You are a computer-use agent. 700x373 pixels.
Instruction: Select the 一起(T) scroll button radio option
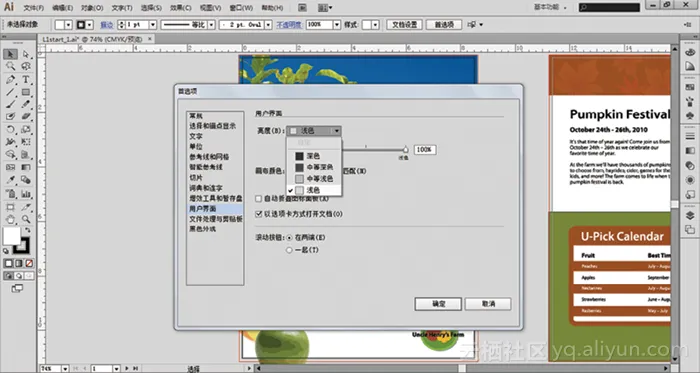(x=289, y=250)
